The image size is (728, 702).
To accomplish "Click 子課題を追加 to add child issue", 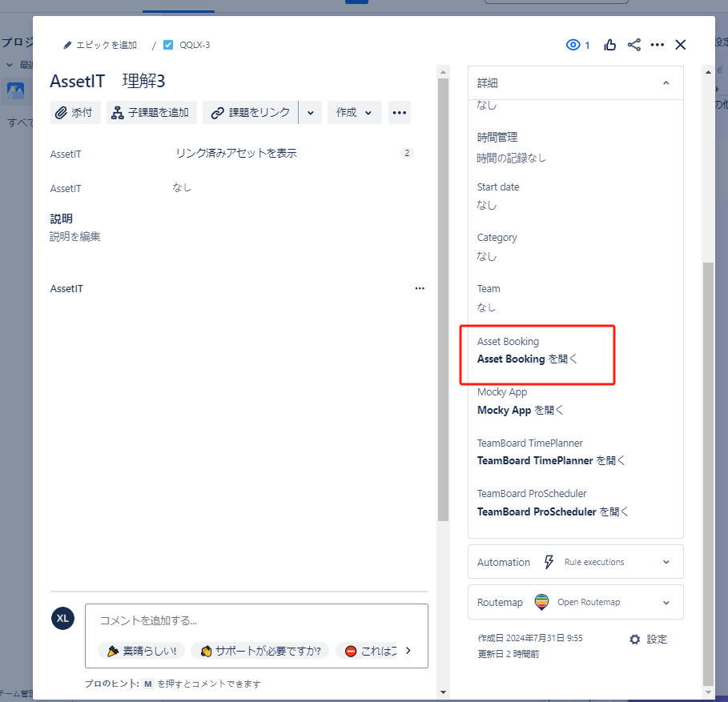I will click(x=151, y=113).
